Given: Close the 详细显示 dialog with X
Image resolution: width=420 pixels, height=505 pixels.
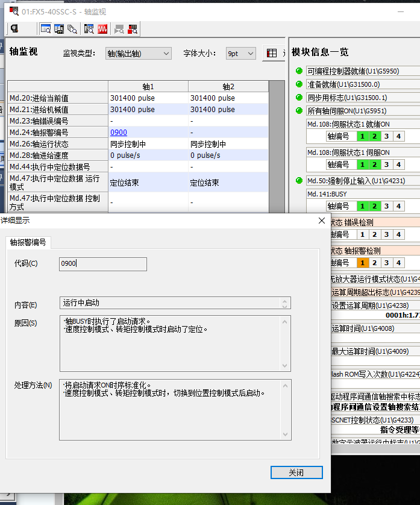Looking at the screenshot, I should click(x=322, y=221).
